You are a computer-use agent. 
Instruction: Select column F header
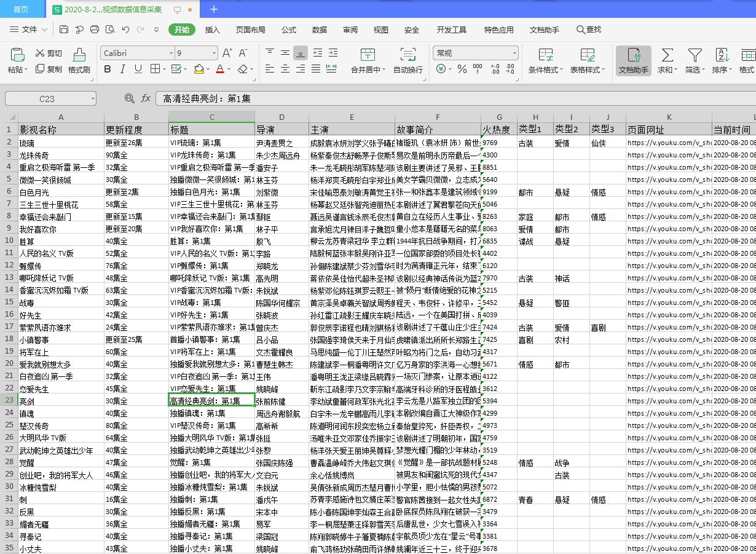pyautogui.click(x=438, y=117)
